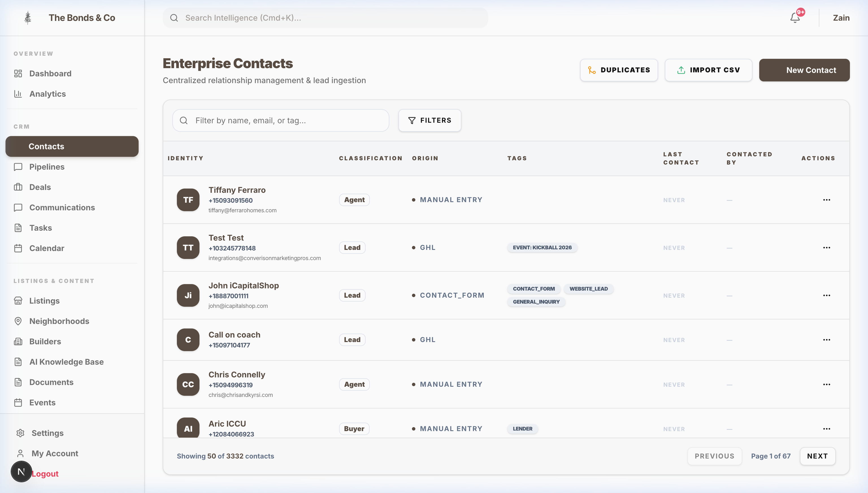Click Agent classification badge for Tiffany Ferraro
The image size is (868, 493).
coord(354,200)
